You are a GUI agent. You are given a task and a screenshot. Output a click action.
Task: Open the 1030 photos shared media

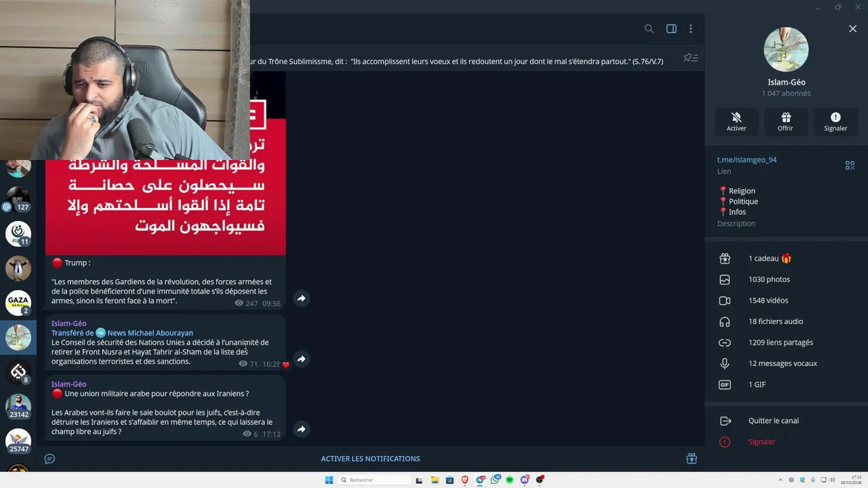coord(786,279)
